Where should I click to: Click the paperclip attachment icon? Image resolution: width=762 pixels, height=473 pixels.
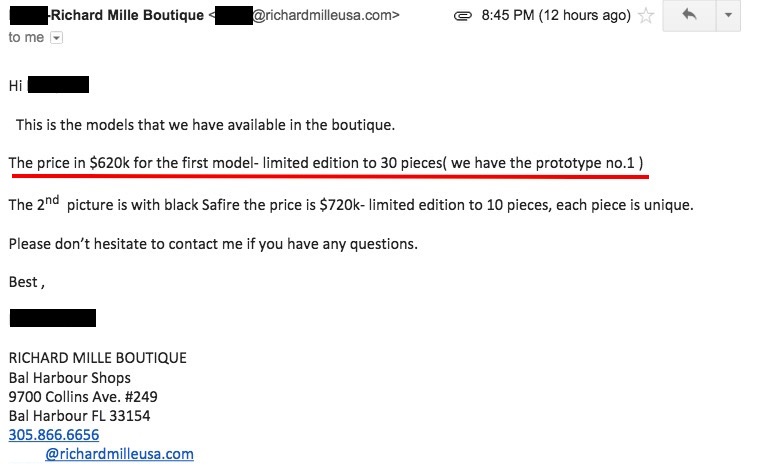[462, 16]
